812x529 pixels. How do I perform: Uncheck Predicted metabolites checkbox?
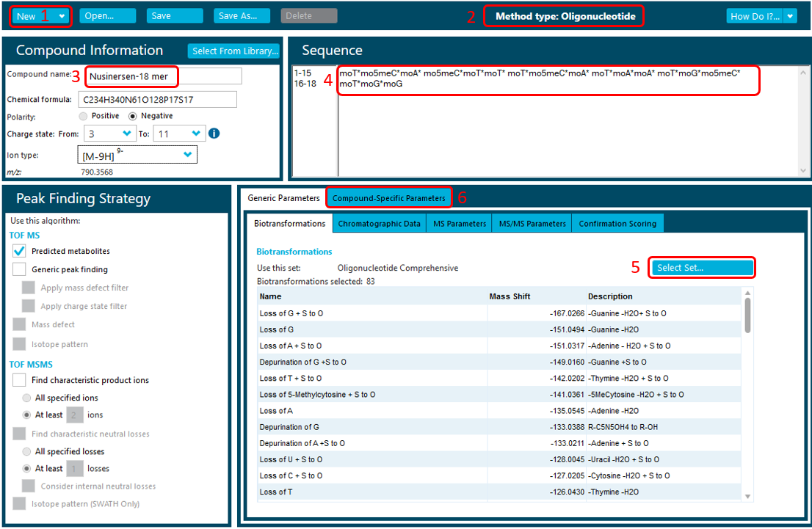coord(20,251)
